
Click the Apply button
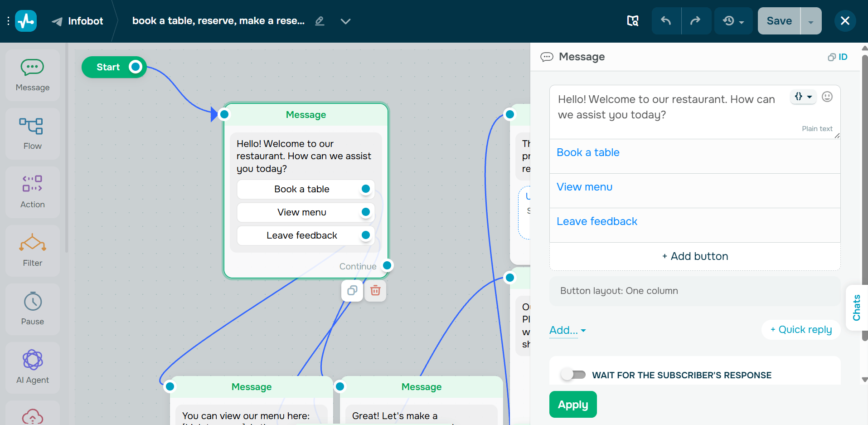(x=573, y=404)
